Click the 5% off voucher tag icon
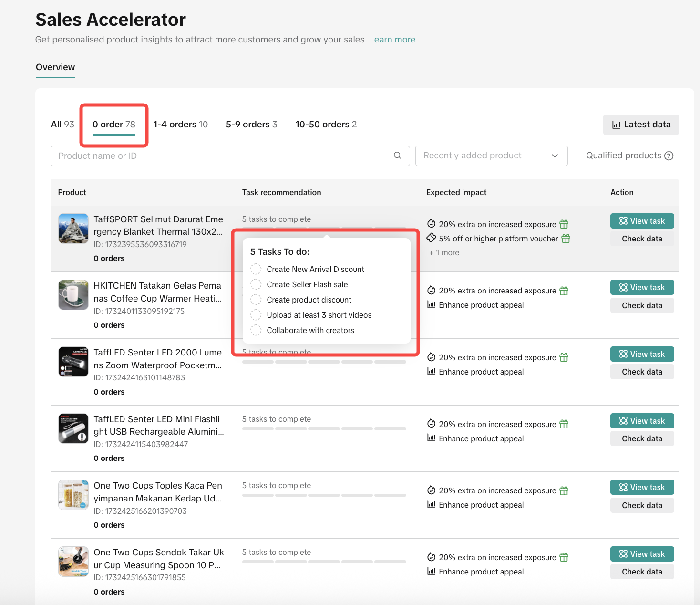700x605 pixels. [x=431, y=238]
